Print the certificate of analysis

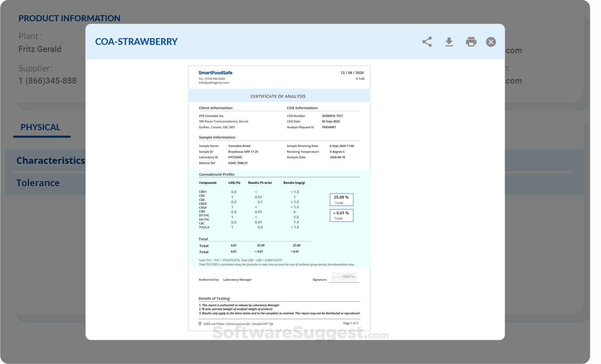(471, 42)
